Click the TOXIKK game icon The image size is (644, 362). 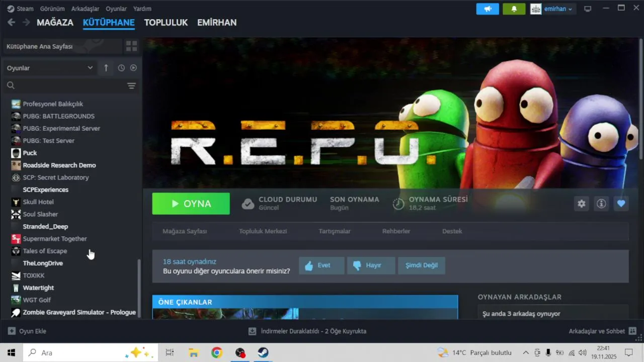(x=16, y=276)
